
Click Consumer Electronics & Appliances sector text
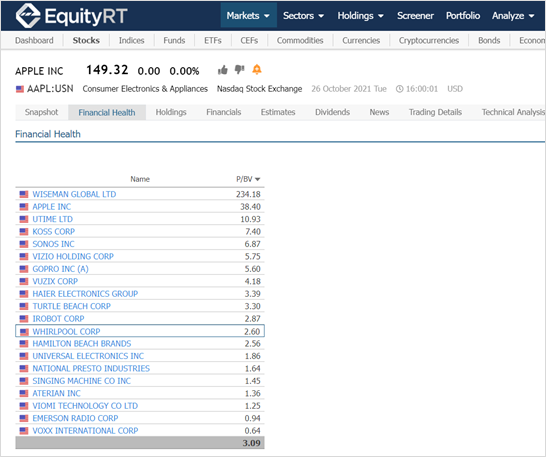[145, 89]
